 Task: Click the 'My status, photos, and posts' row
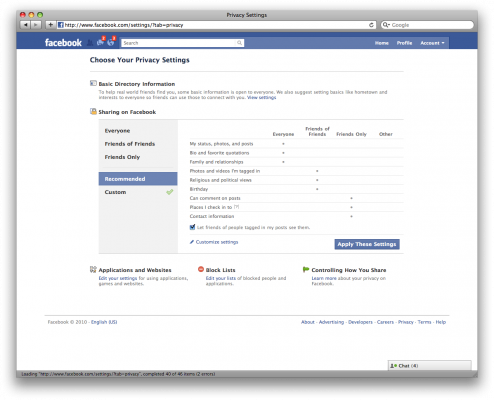click(296, 144)
